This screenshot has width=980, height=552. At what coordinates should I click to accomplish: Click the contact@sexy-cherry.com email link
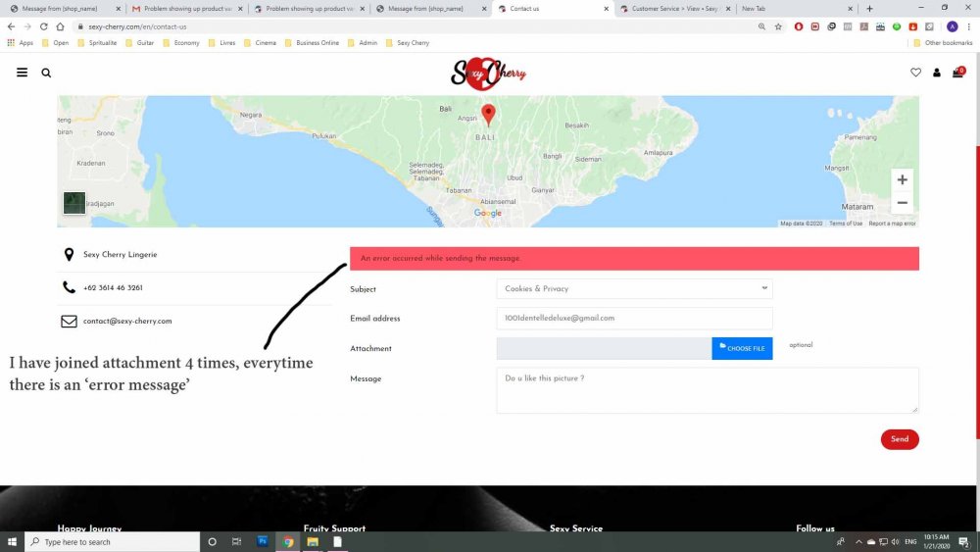[x=127, y=321]
